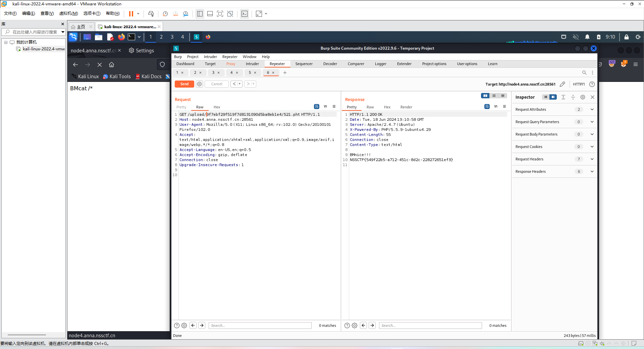Stop page loading in Firefox

click(x=100, y=65)
